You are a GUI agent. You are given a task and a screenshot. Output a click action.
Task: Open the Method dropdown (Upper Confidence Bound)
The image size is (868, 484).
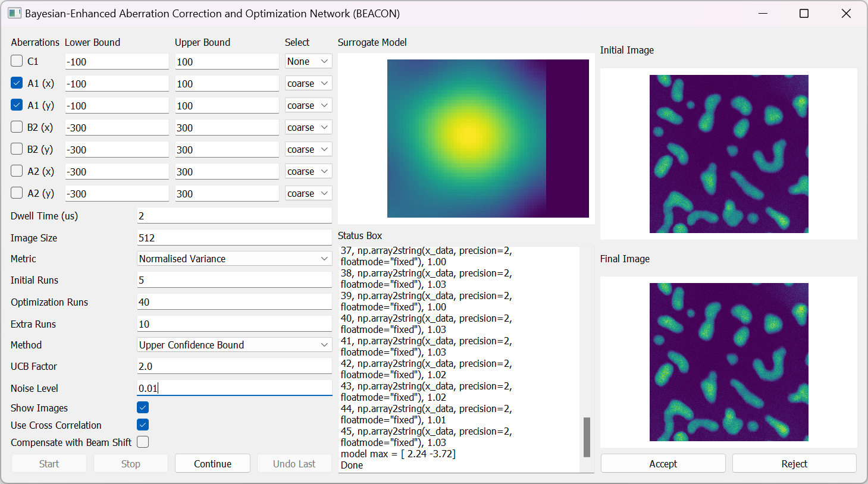point(234,345)
